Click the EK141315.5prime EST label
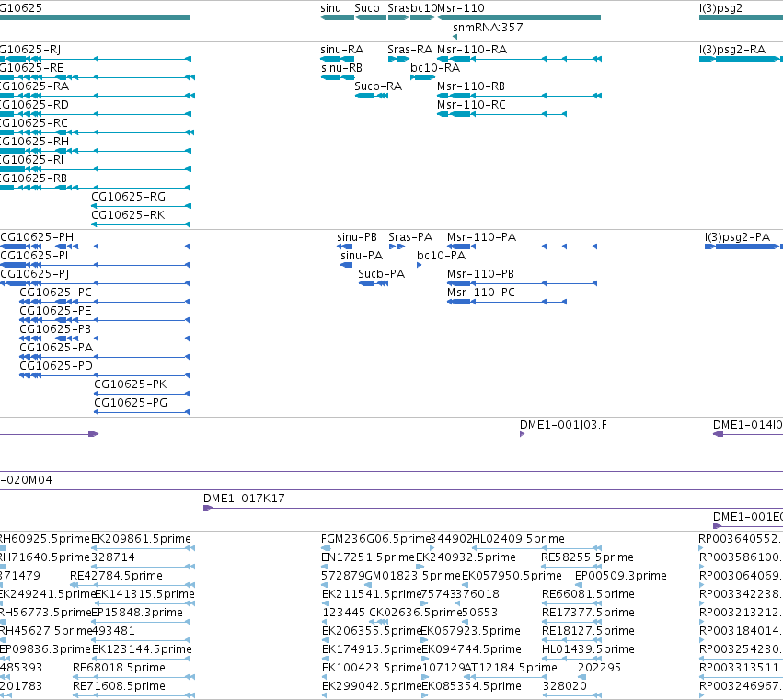The image size is (783, 700). point(144,594)
